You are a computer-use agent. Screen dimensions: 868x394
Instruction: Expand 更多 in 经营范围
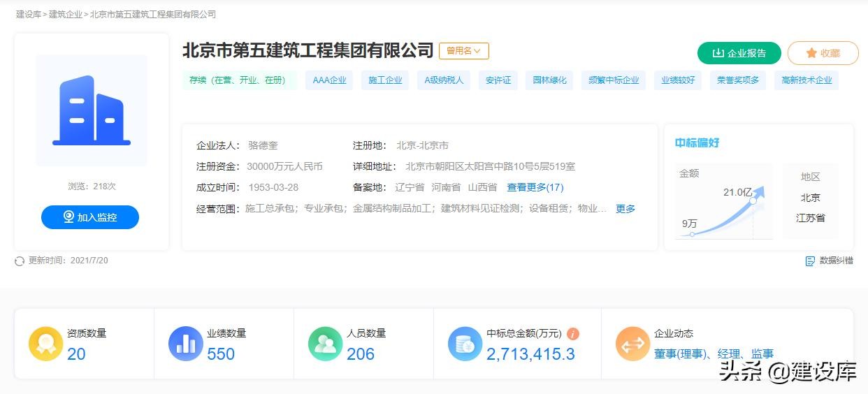pos(625,209)
